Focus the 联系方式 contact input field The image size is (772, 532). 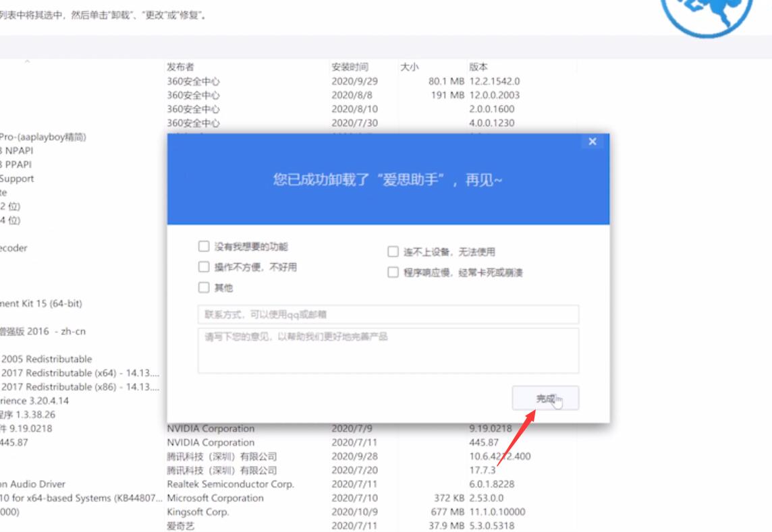pos(388,314)
